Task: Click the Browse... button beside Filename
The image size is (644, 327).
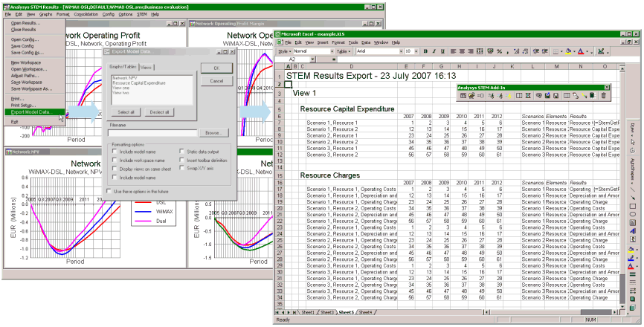Action: coord(214,133)
